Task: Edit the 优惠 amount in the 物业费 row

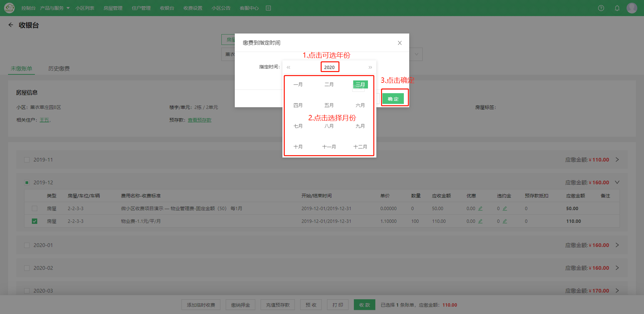Action: [x=480, y=221]
